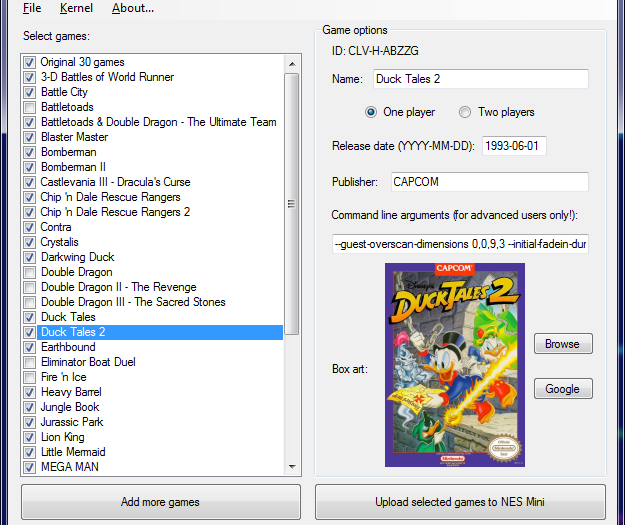Viewport: 625px width, 525px height.
Task: Click the game list scroll down arrow
Action: (293, 466)
